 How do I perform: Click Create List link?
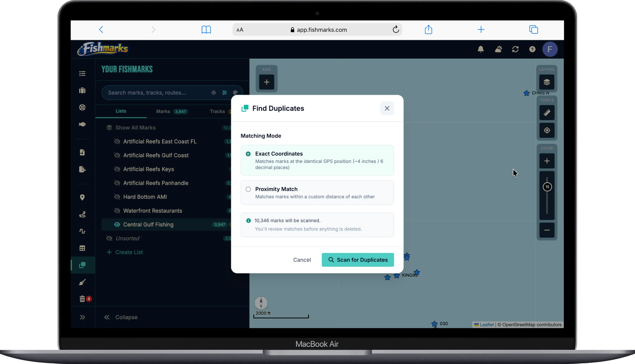click(x=125, y=252)
